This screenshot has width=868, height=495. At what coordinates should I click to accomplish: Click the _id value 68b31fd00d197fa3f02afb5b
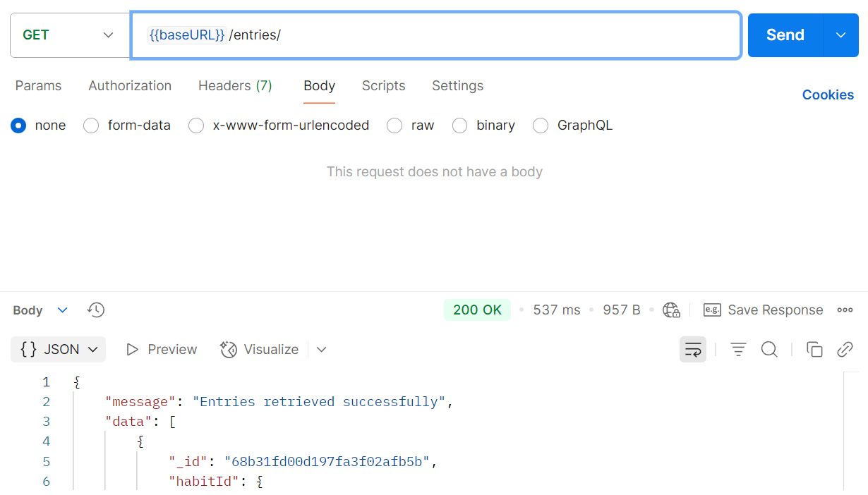(x=327, y=462)
